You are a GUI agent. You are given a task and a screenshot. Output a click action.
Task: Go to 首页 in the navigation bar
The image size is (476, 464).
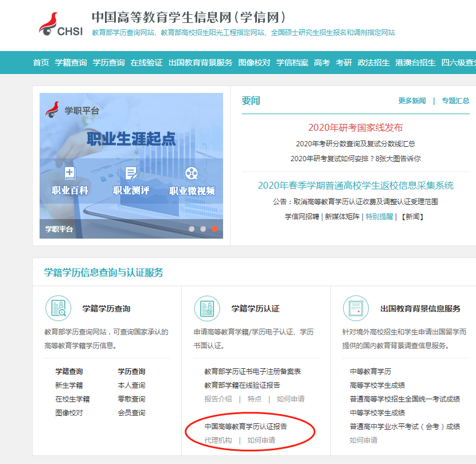[x=41, y=63]
